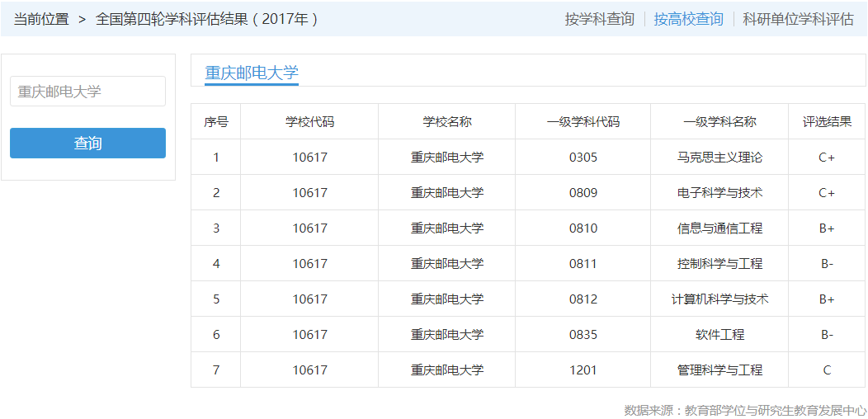Click row number 4 in 序号 column
This screenshot has height=419, width=868.
coord(216,263)
